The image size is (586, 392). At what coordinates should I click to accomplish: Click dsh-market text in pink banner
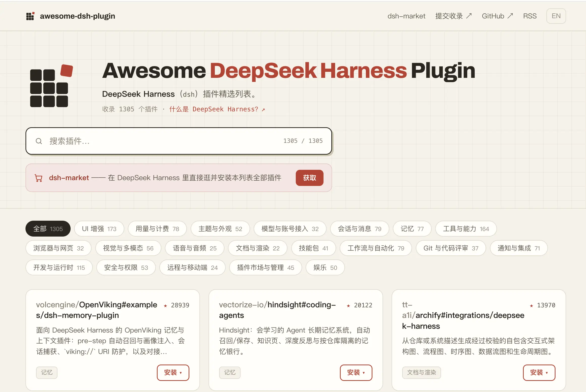pos(69,178)
